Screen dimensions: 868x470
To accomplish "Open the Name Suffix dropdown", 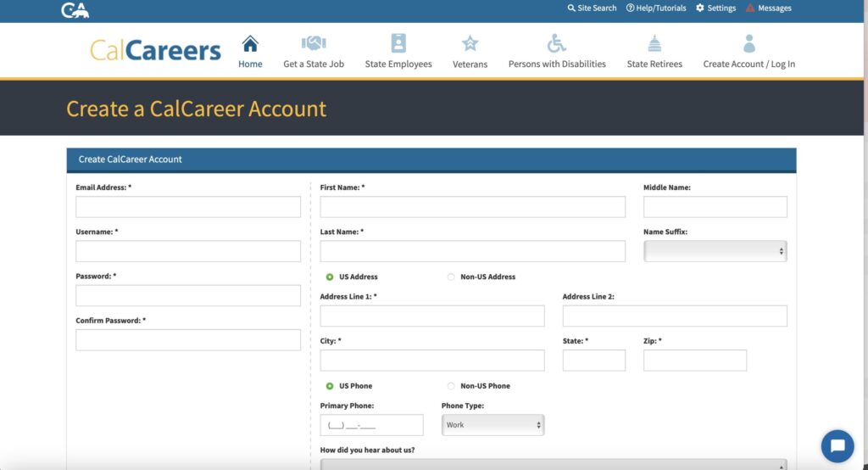I will (x=715, y=251).
